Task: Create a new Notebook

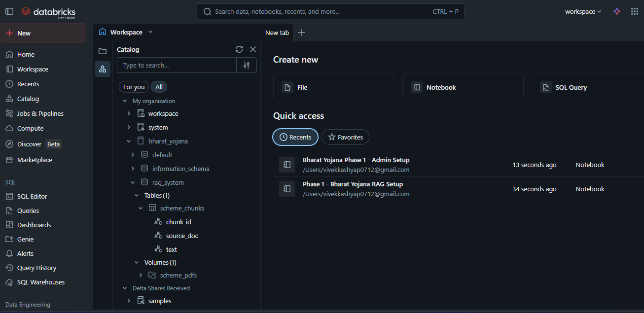Action: [x=463, y=87]
